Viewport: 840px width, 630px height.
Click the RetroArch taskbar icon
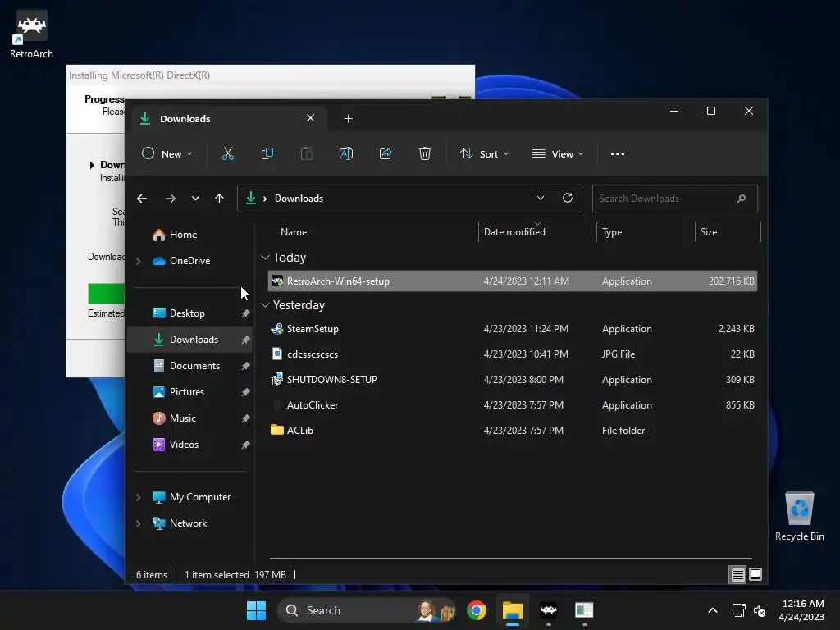548,610
